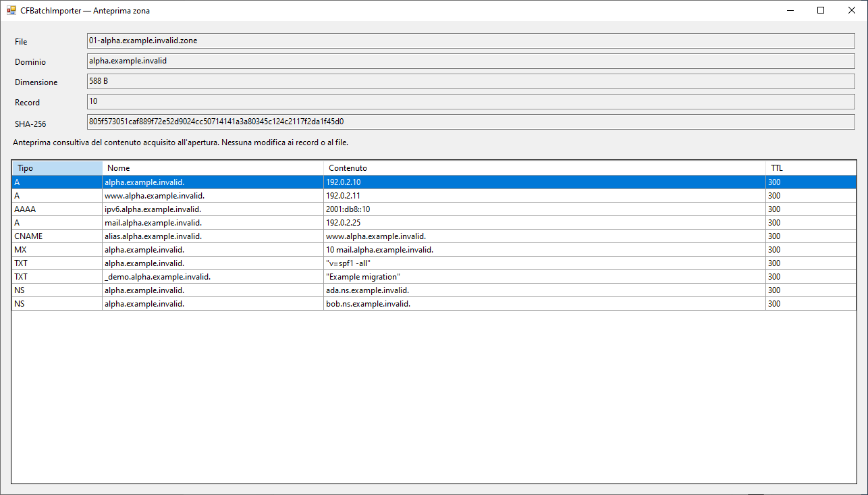868x495 pixels.
Task: Click the CFBatchImporter app icon in title bar
Action: tap(11, 10)
